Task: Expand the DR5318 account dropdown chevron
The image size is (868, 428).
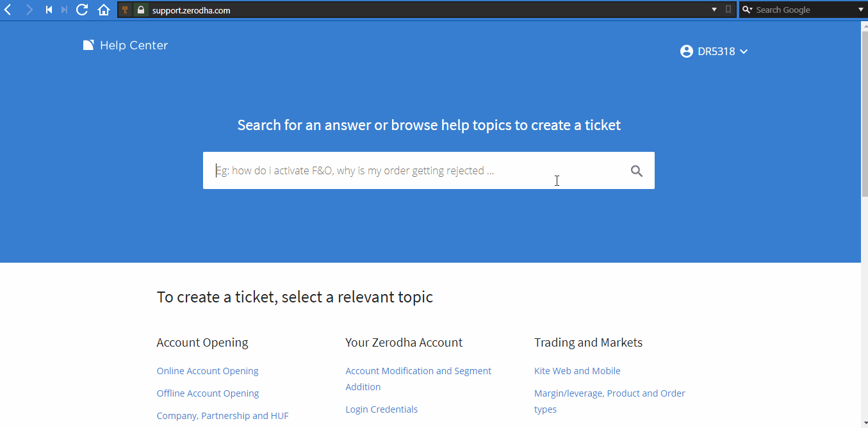Action: click(x=744, y=51)
